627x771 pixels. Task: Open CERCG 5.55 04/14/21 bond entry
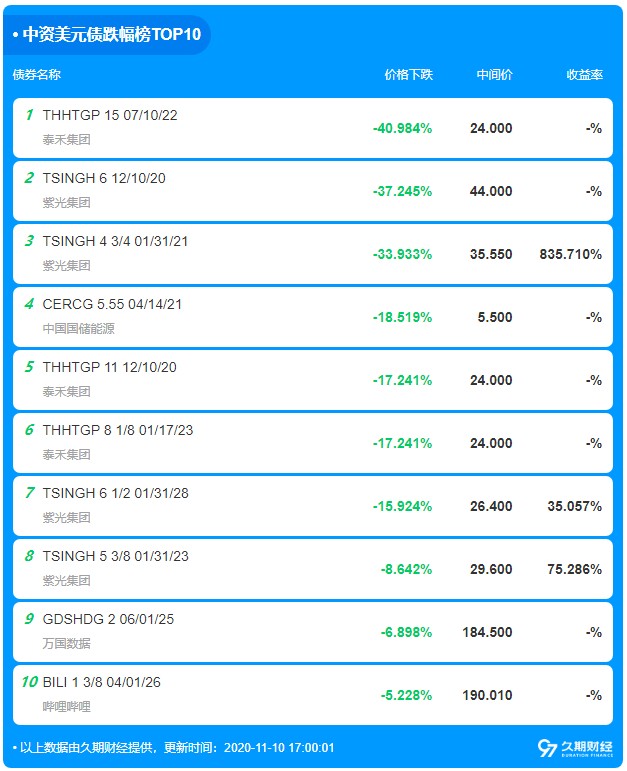click(x=112, y=304)
